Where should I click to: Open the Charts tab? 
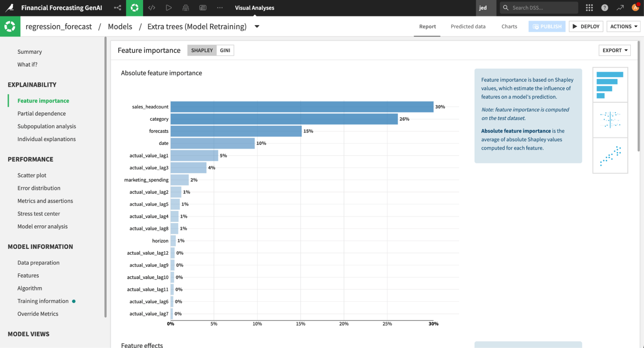point(509,26)
